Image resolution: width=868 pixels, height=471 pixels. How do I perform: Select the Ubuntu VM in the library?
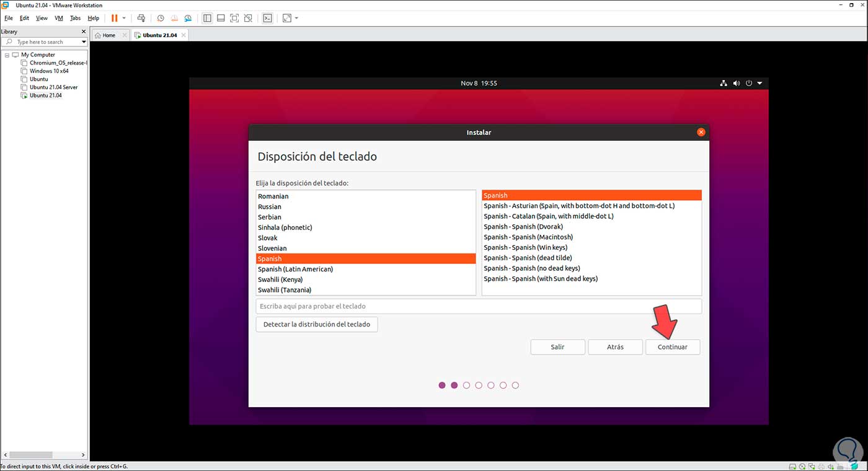(x=38, y=79)
